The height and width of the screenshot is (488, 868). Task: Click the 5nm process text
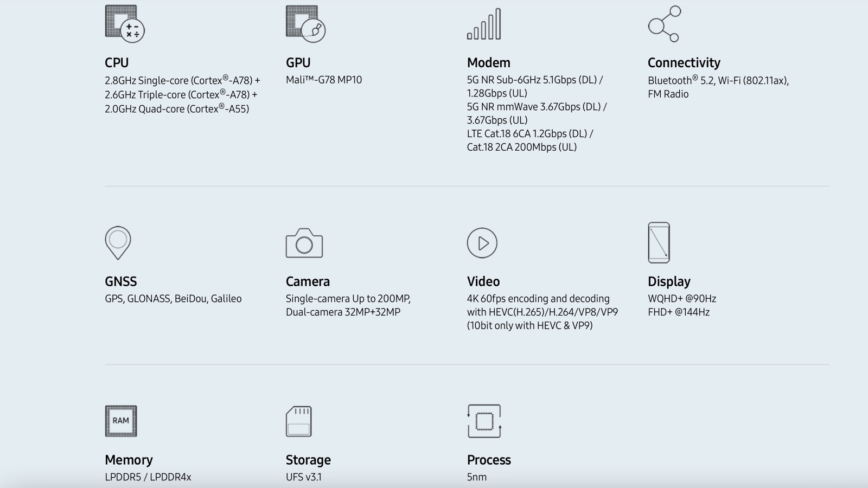tap(477, 477)
